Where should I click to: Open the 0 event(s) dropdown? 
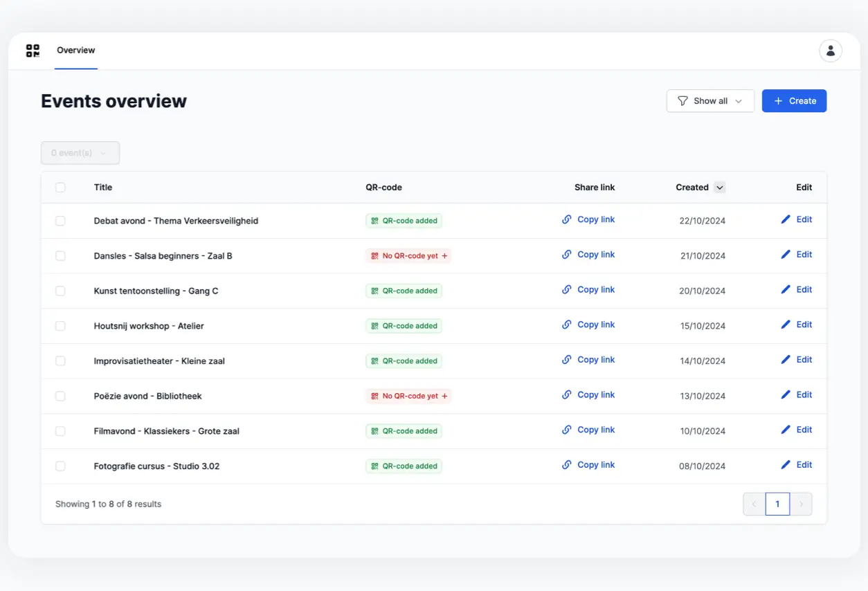click(x=80, y=152)
